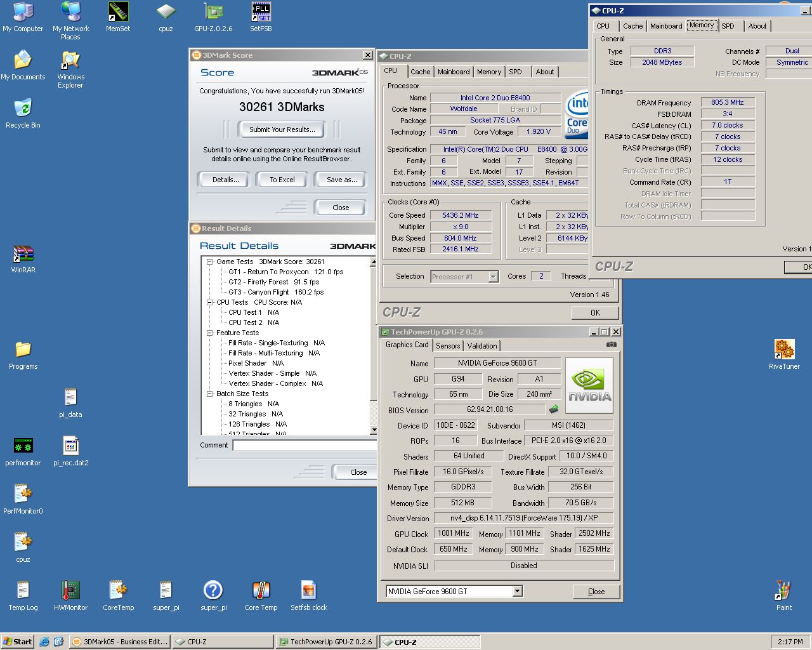Screen dimensions: 812x650
Task: Select Fill Rate - Multi-Texturing row
Action: 274,353
